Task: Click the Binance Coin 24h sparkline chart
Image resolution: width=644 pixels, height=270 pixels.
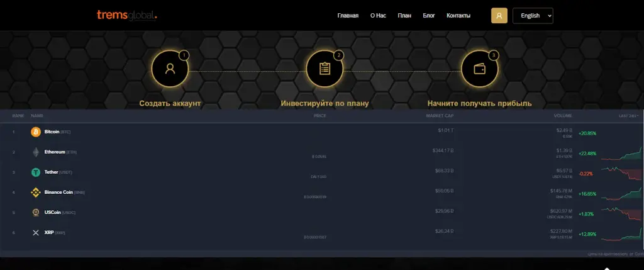Action: click(621, 194)
